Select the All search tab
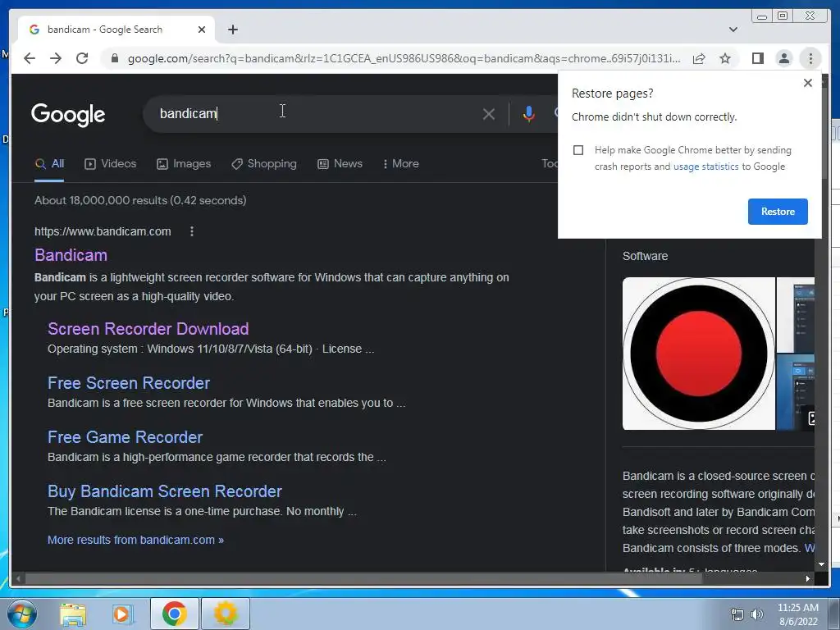The width and height of the screenshot is (840, 630). (x=49, y=164)
